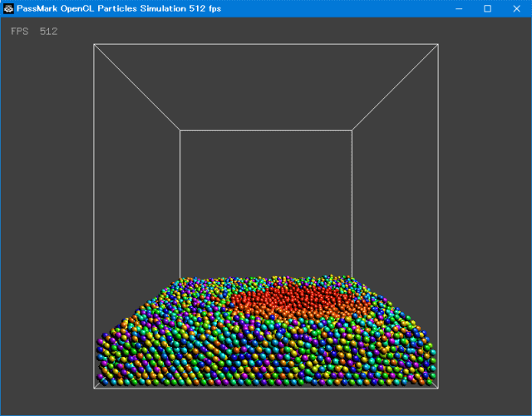Click the top edge line of the outer wireframe
Image resolution: width=532 pixels, height=416 pixels.
(x=266, y=44)
